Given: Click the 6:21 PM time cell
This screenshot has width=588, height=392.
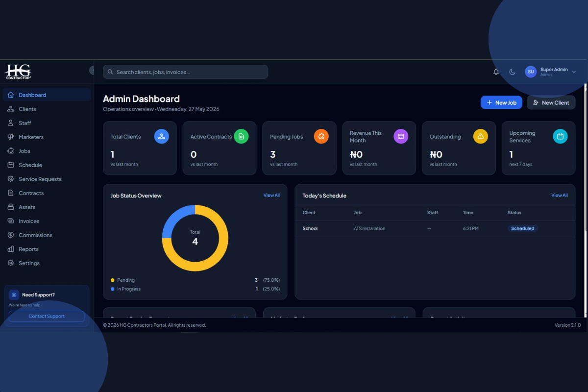Looking at the screenshot, I should pyautogui.click(x=471, y=228).
